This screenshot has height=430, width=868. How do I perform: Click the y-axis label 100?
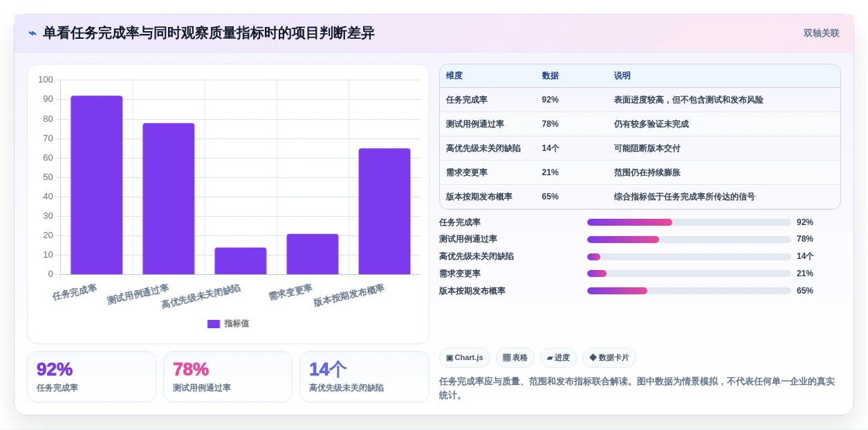coord(46,80)
